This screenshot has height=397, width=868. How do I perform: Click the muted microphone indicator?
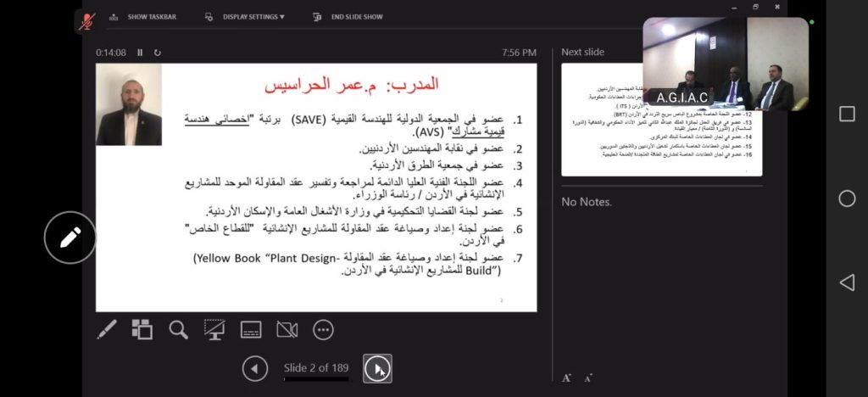(x=86, y=21)
